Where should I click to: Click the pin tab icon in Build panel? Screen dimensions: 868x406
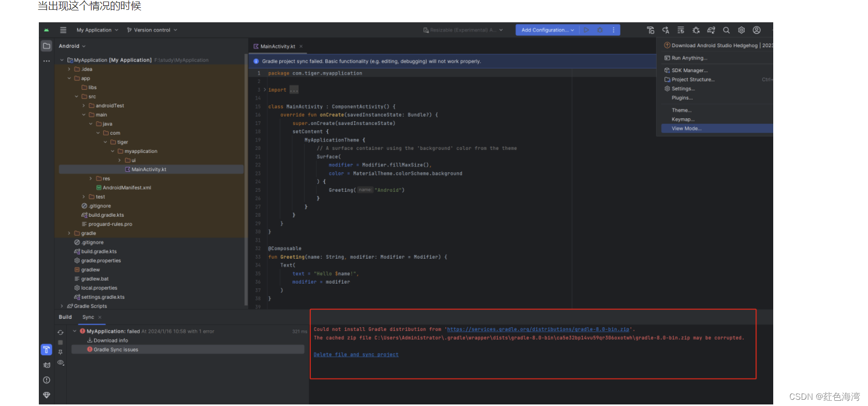point(61,352)
